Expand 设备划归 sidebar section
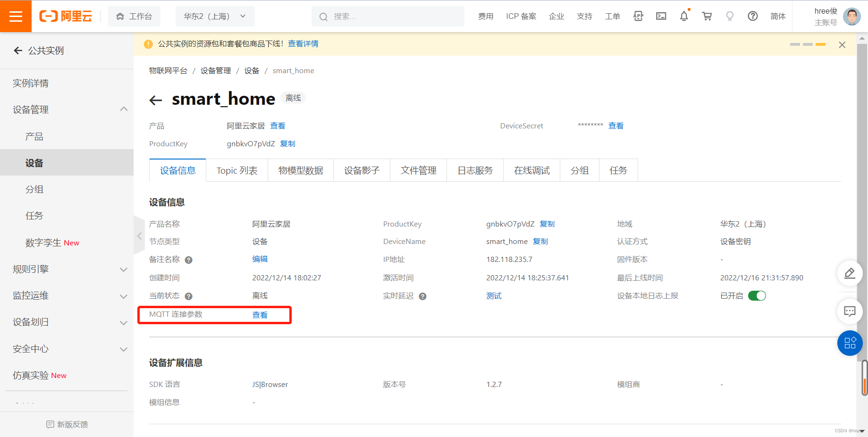This screenshot has height=437, width=868. [x=124, y=323]
